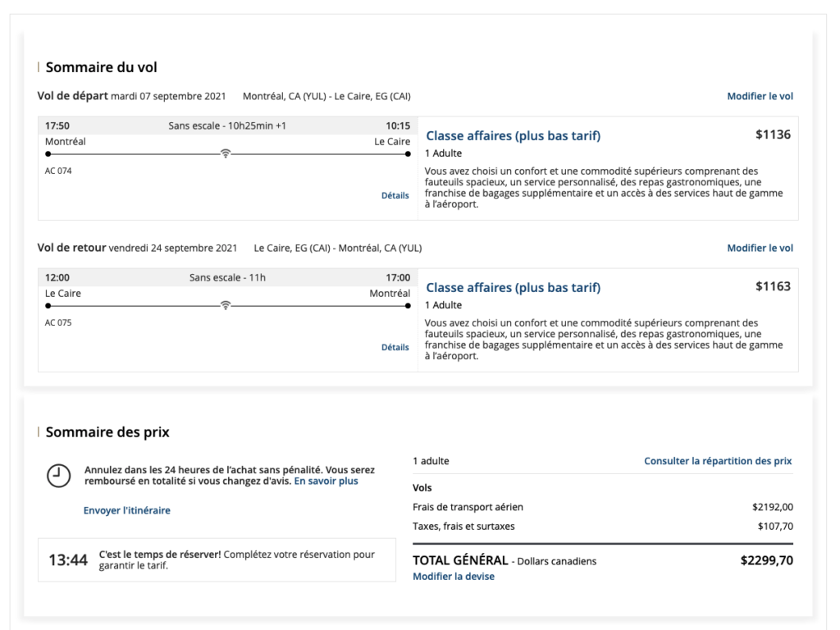Click the Sommaire des prix heading
Screen dimensions: 840x630
tap(107, 432)
